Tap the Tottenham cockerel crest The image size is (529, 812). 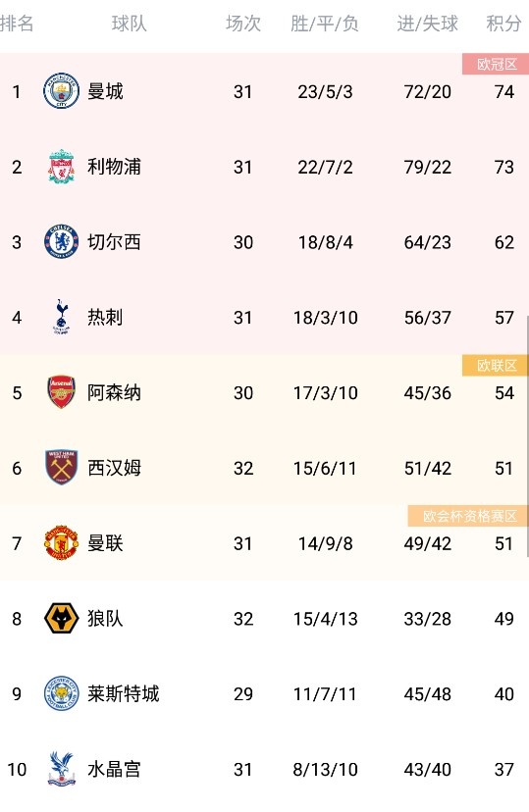(x=61, y=317)
